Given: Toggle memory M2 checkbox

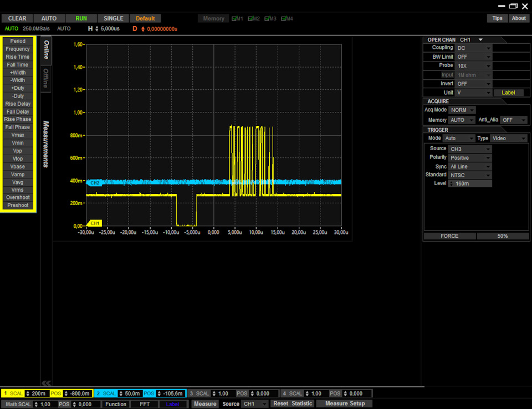Looking at the screenshot, I should tap(250, 19).
